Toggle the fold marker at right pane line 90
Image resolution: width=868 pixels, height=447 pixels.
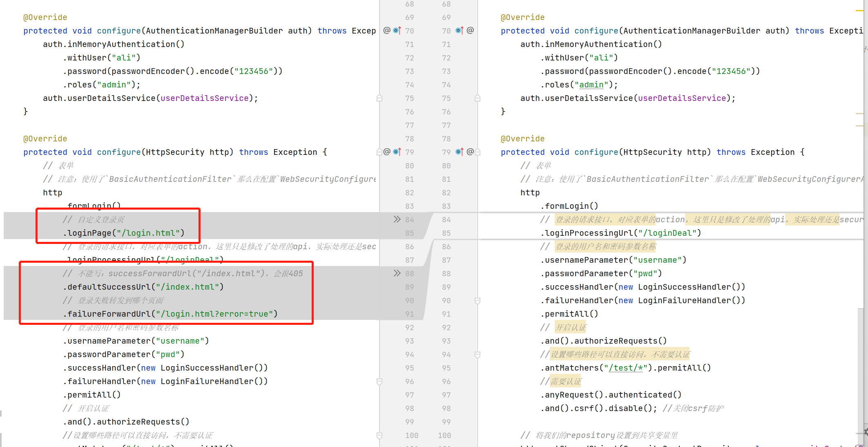coord(478,300)
